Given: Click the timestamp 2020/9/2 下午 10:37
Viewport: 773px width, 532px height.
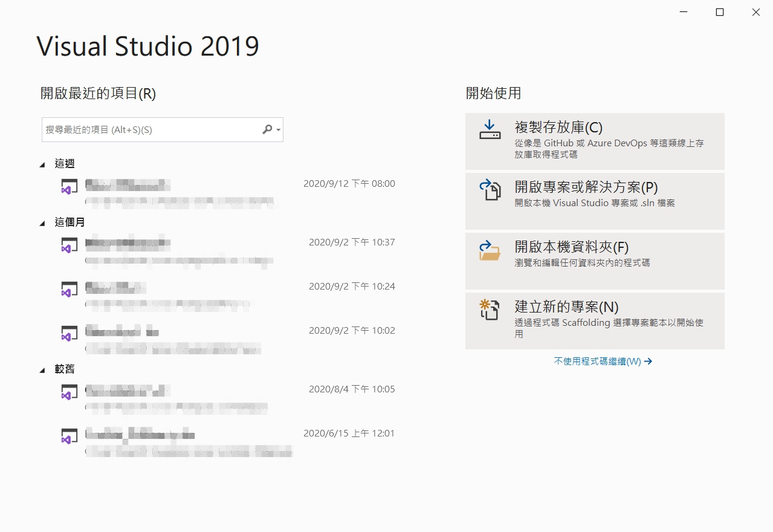Looking at the screenshot, I should (352, 242).
